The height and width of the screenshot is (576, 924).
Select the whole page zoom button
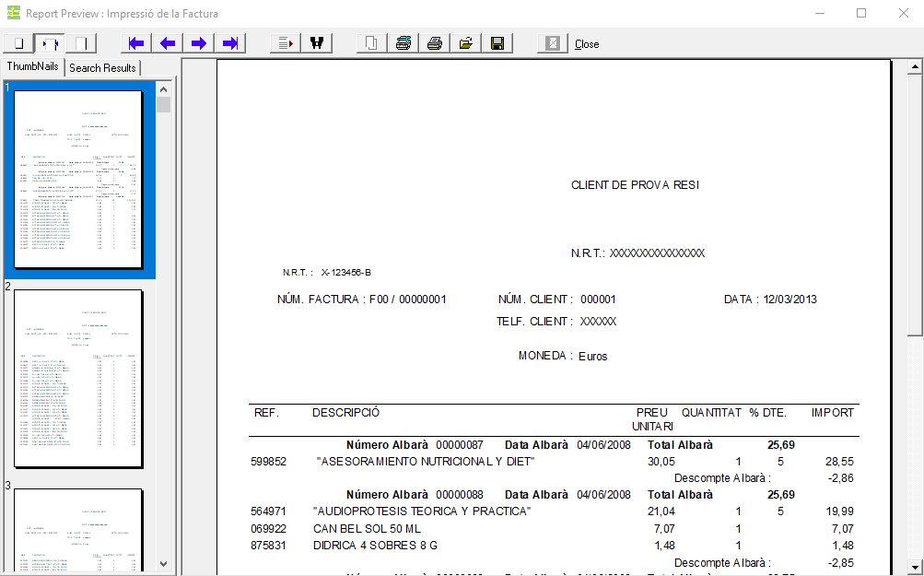coord(18,43)
